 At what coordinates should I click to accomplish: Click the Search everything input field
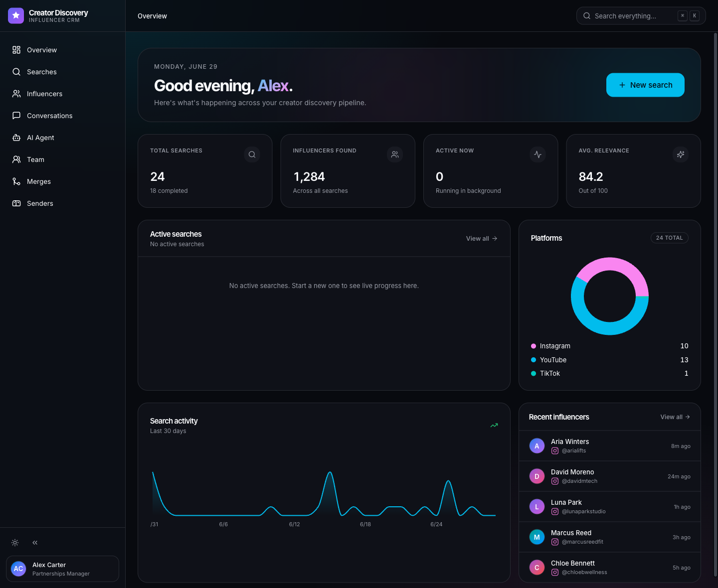pos(641,16)
